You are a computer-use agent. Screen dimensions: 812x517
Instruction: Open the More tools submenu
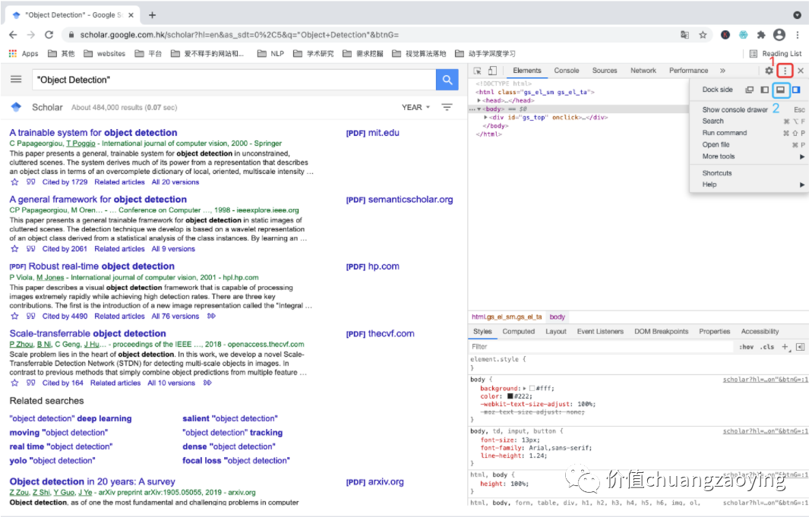point(753,156)
